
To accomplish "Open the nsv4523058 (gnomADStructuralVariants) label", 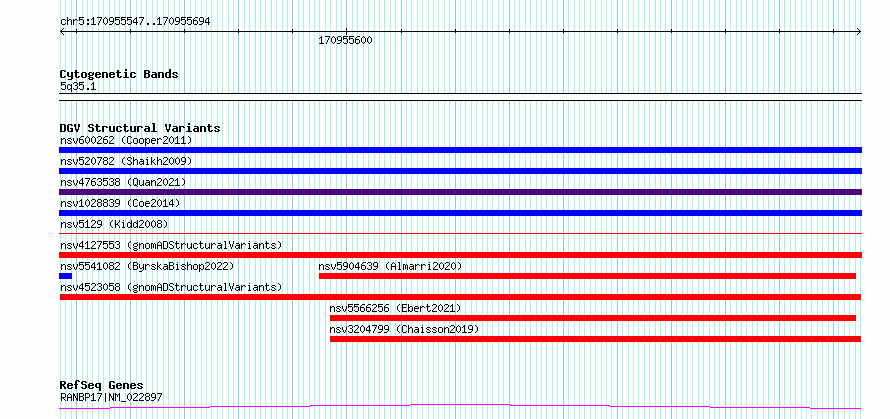I will click(x=171, y=287).
